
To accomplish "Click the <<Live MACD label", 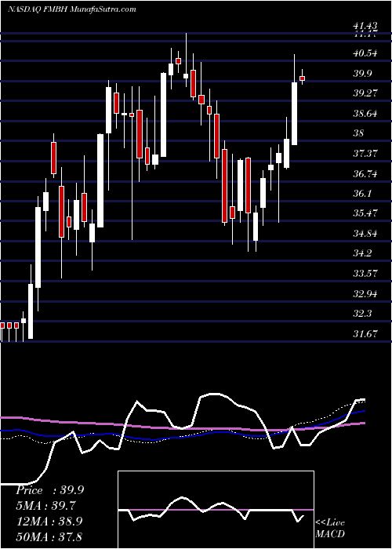I will (x=330, y=529).
